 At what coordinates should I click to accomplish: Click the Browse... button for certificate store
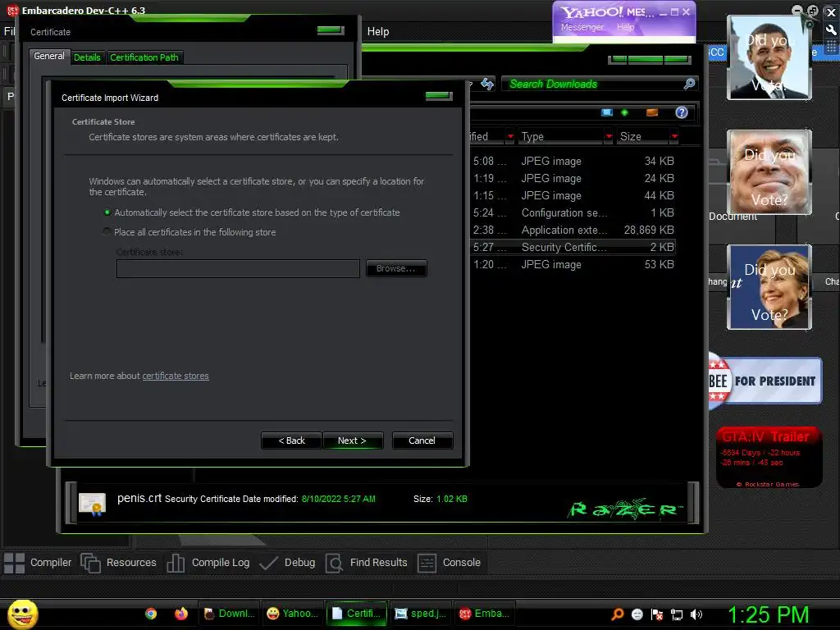click(396, 268)
